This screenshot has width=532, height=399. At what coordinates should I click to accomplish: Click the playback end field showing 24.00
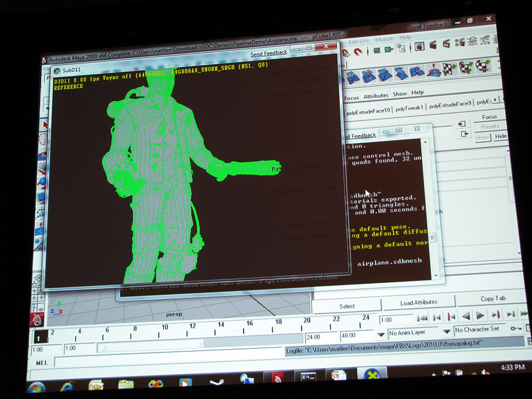320,337
